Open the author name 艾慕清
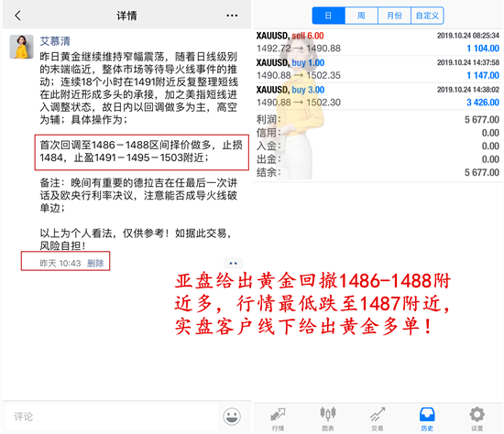Viewport: 504px width, 434px height. [55, 41]
